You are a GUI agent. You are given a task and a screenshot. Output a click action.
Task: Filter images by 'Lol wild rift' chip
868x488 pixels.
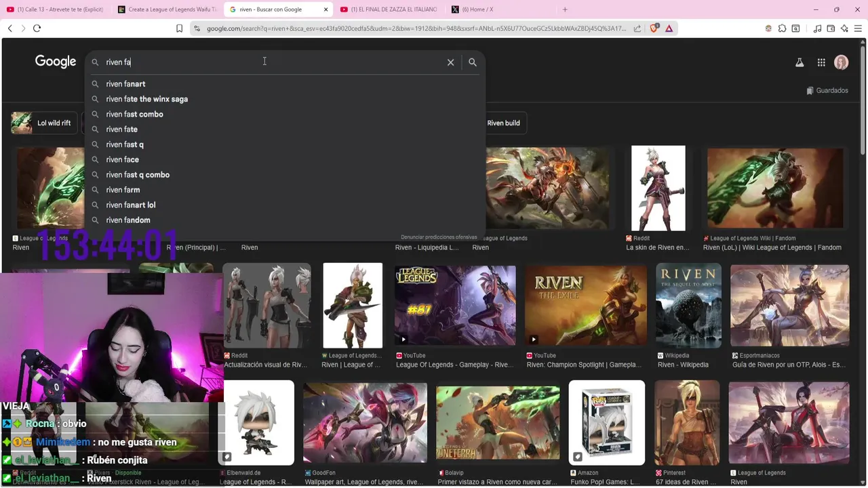(43, 123)
